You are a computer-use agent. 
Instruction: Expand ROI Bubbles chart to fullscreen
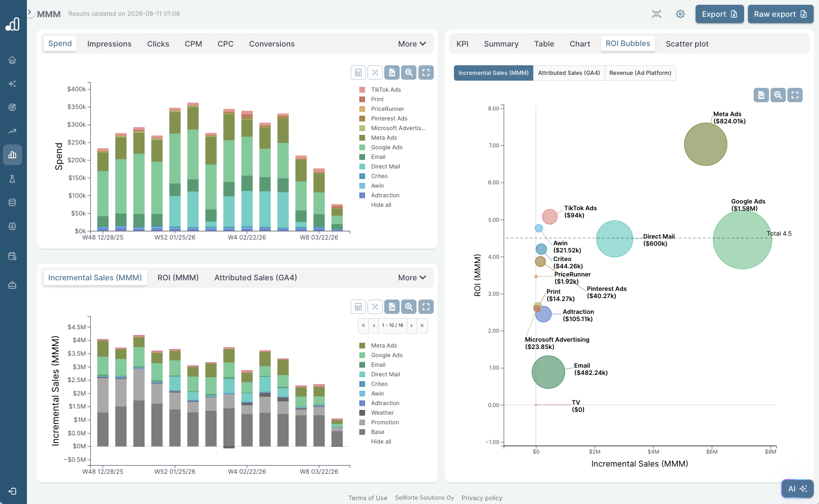pyautogui.click(x=795, y=95)
